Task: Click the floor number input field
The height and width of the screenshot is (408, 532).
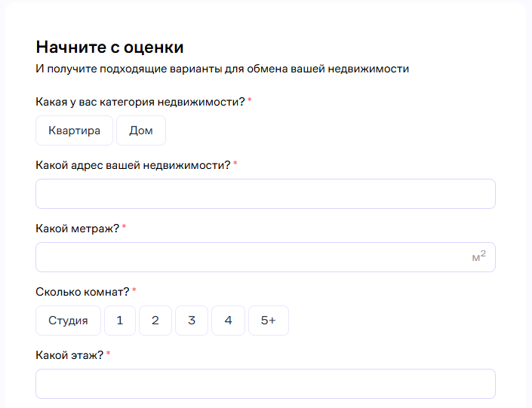Action: 265,384
